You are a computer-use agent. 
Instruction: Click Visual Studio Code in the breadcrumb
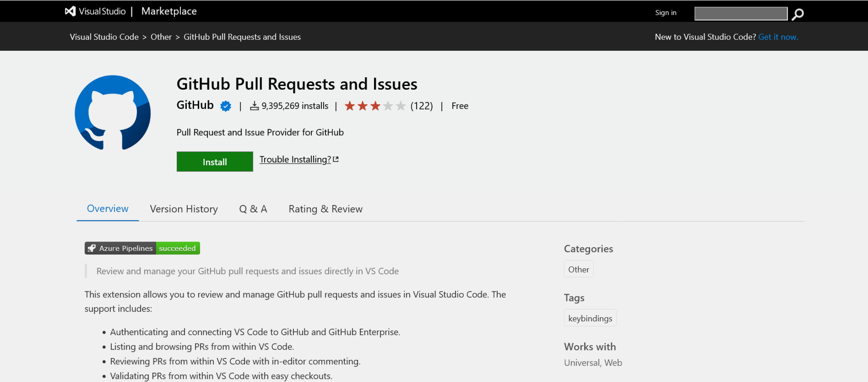(104, 37)
